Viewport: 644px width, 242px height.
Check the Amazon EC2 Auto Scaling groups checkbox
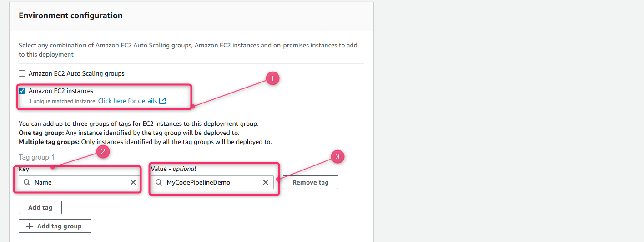pyautogui.click(x=22, y=73)
